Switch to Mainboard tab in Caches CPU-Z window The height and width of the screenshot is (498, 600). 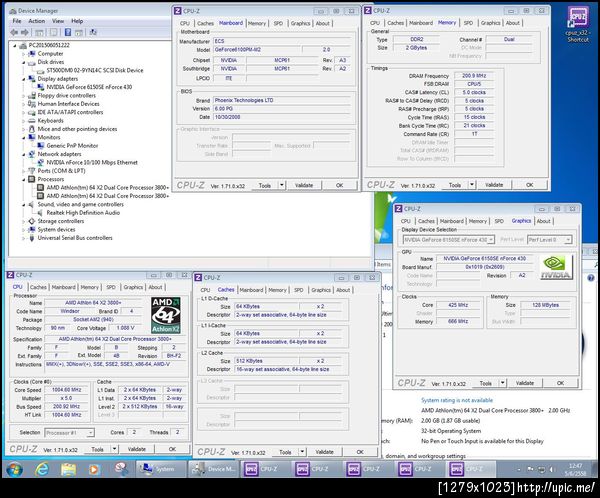251,290
